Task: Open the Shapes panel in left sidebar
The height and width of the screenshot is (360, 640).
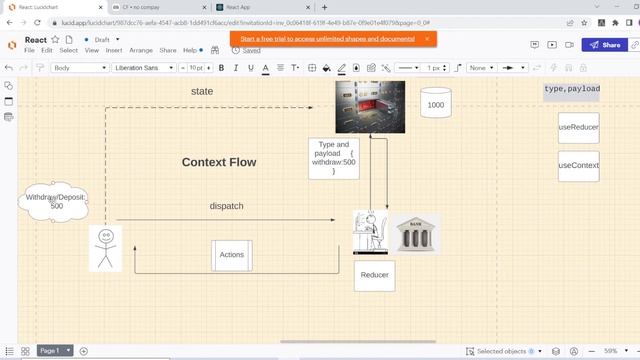Action: tap(9, 86)
